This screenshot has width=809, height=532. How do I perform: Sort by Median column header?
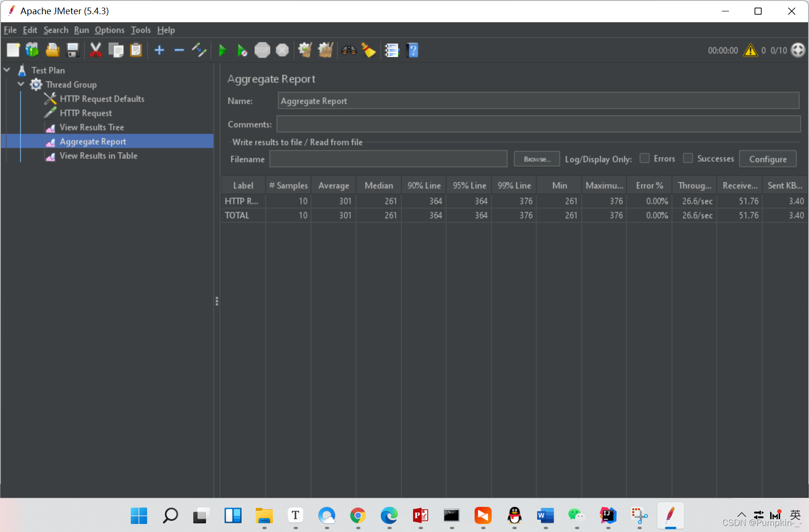(378, 185)
